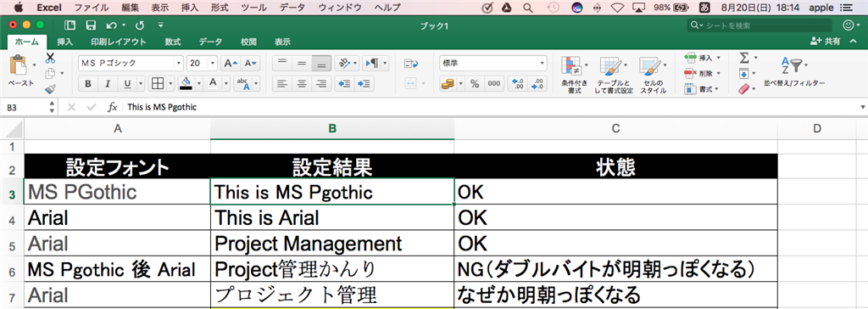Decrease decimal places
The image size is (868, 309).
tap(537, 84)
